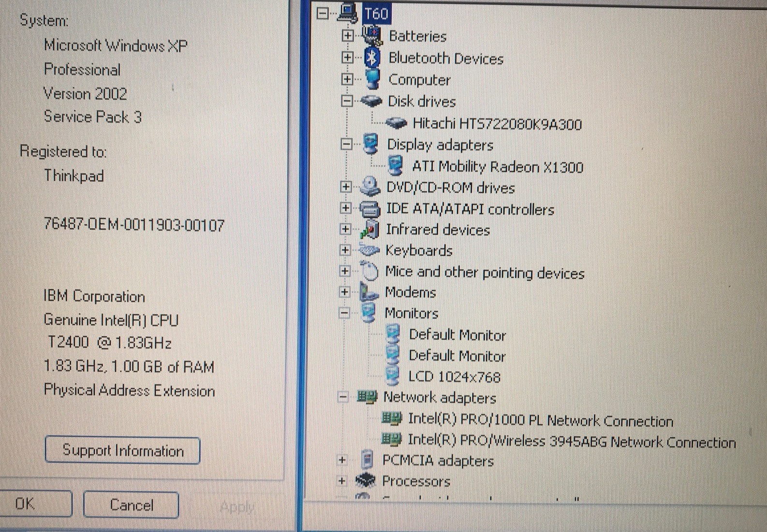The height and width of the screenshot is (532, 767).
Task: Expand the IDE ATA/ATAPI controllers node
Action: coord(345,208)
